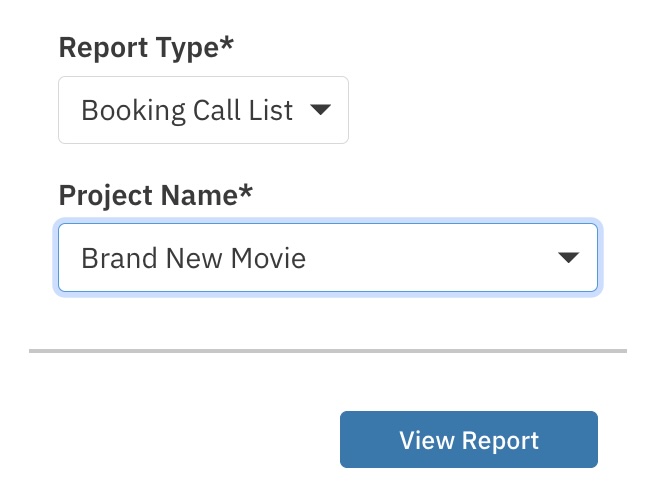Select the Booking Call List text
The height and width of the screenshot is (496, 650).
point(187,110)
